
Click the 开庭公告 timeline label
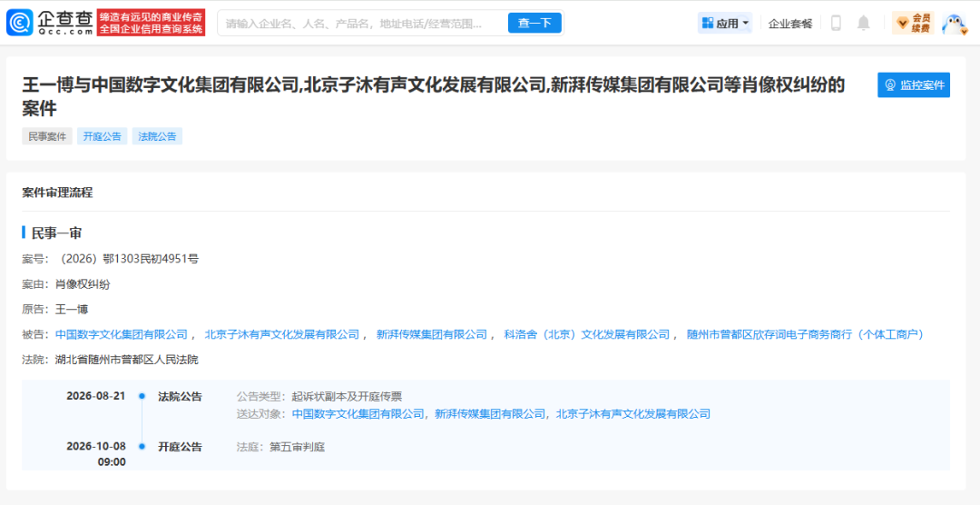coord(180,447)
